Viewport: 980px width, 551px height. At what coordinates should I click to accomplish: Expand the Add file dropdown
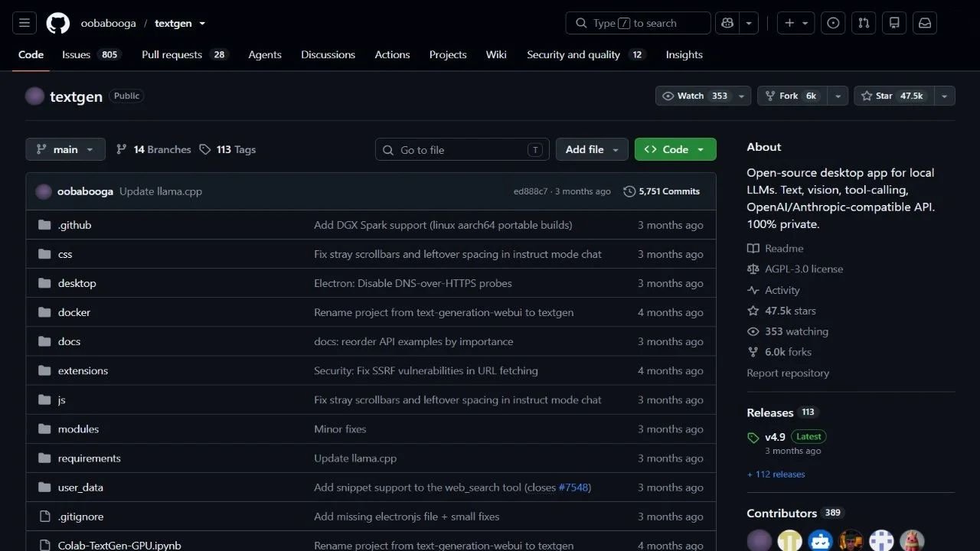[x=592, y=149]
